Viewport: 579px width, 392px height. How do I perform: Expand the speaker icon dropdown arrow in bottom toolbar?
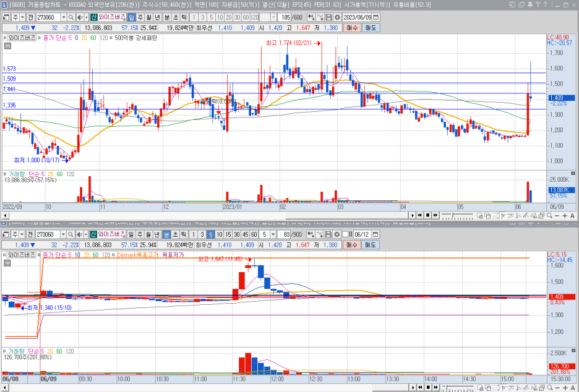coord(86,234)
